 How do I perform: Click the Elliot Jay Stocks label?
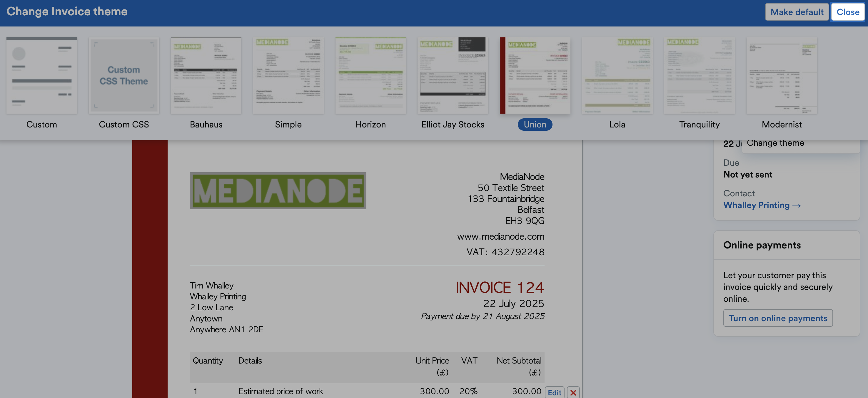pyautogui.click(x=453, y=125)
